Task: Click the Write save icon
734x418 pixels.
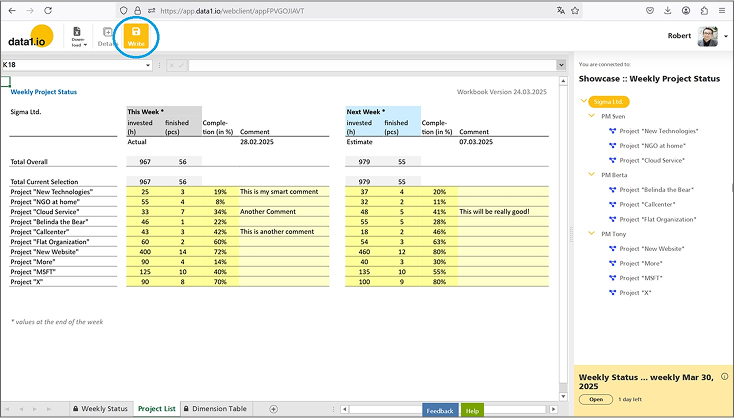Action: [136, 32]
